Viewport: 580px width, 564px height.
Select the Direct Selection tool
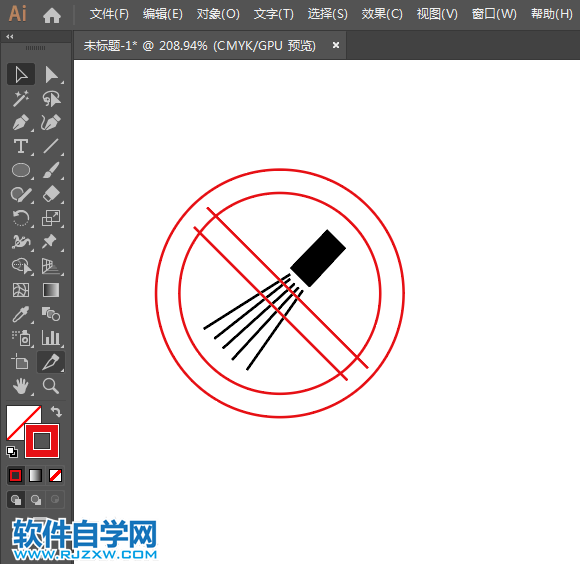pos(51,74)
